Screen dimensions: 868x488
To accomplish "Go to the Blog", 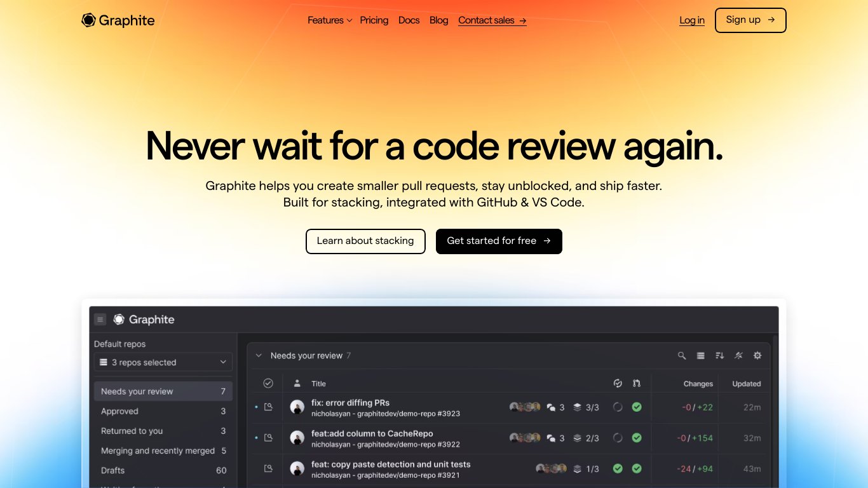I will [438, 20].
